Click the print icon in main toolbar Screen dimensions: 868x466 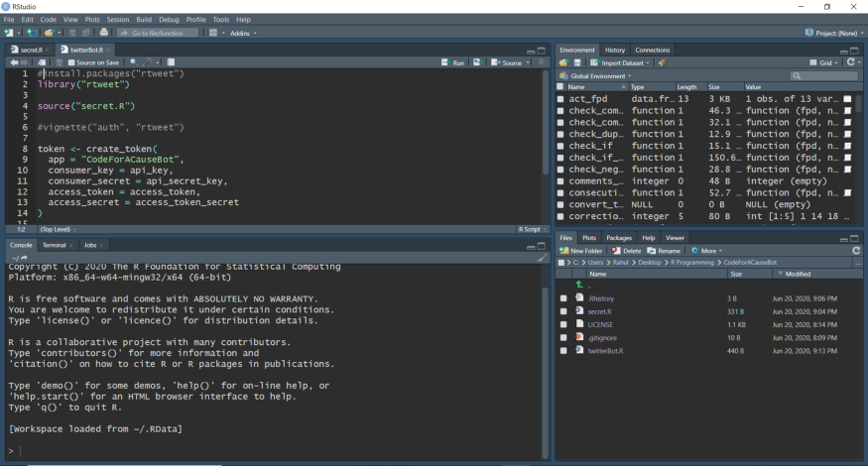104,33
